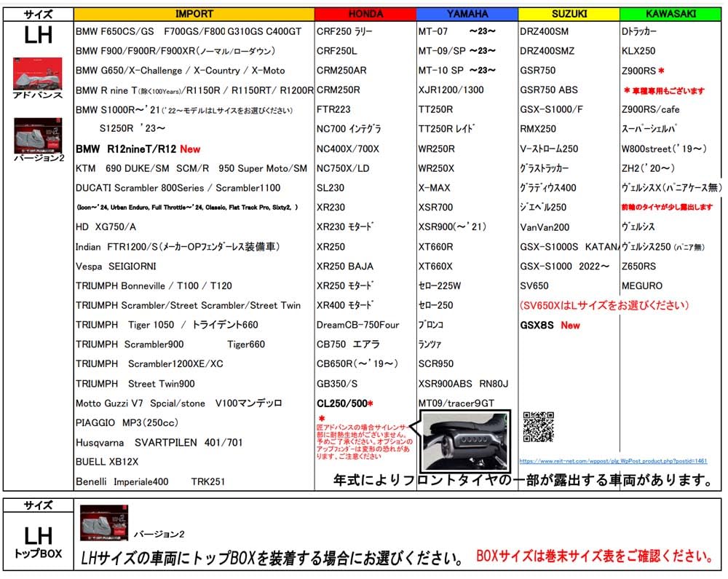Click the バージョン2 cover thumbnail under LH
Image resolution: width=728 pixels, height=579 pixels.
click(38, 135)
